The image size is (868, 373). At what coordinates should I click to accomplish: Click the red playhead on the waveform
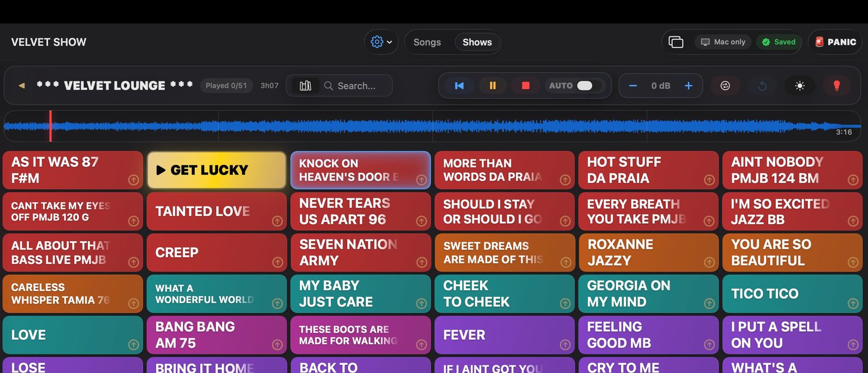pos(50,126)
